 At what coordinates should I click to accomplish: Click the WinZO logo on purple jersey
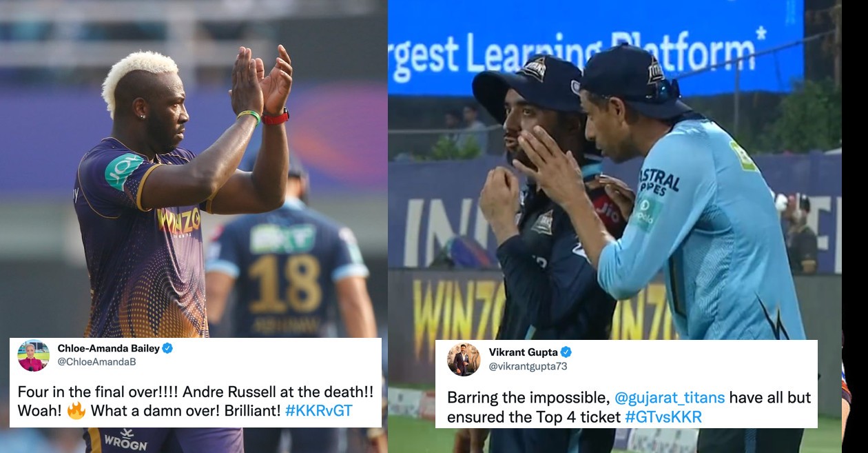[x=179, y=221]
